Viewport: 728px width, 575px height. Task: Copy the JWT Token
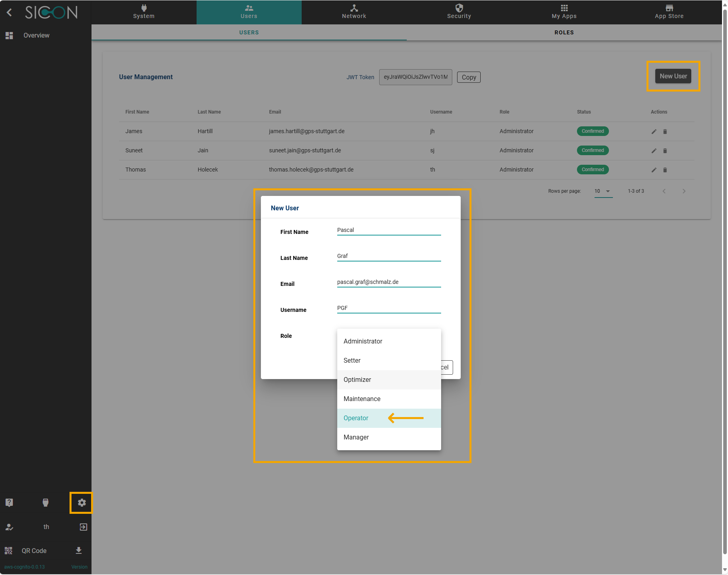468,77
